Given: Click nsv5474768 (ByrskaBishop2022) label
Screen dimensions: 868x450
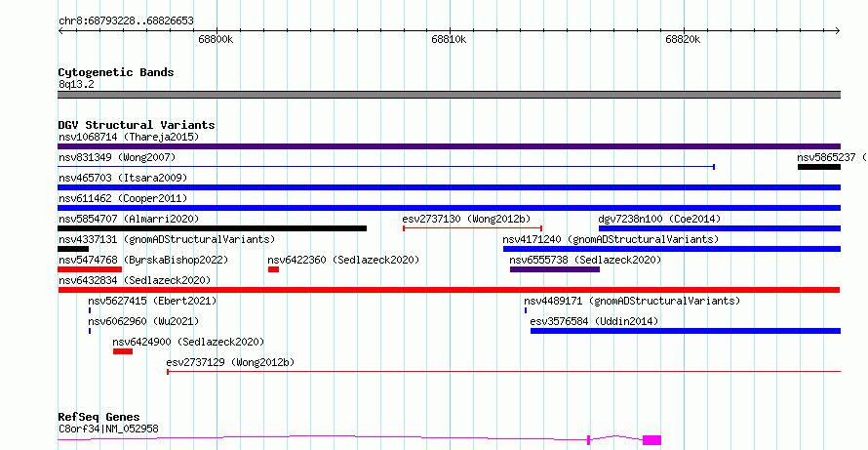Looking at the screenshot, I should pos(143,260).
